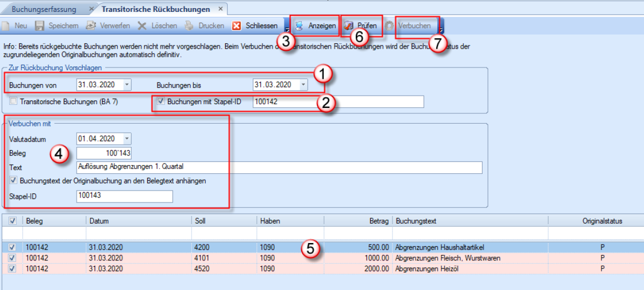644x290 pixels.
Task: Click the amount 1000.00
Action: point(377,258)
